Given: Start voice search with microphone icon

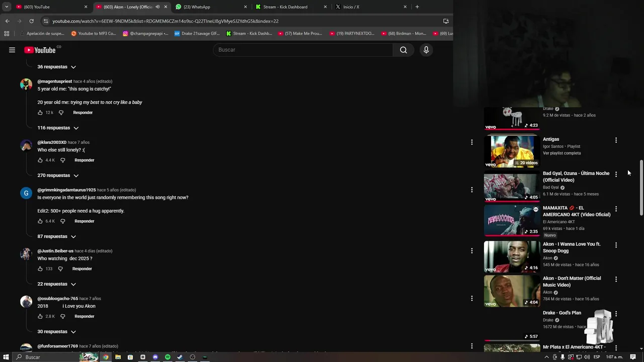Looking at the screenshot, I should click(426, 50).
